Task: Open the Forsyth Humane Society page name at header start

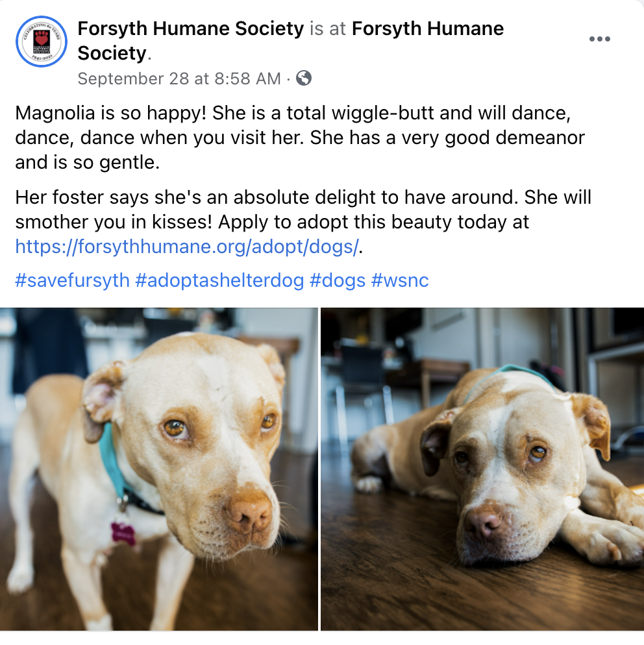Action: tap(190, 29)
